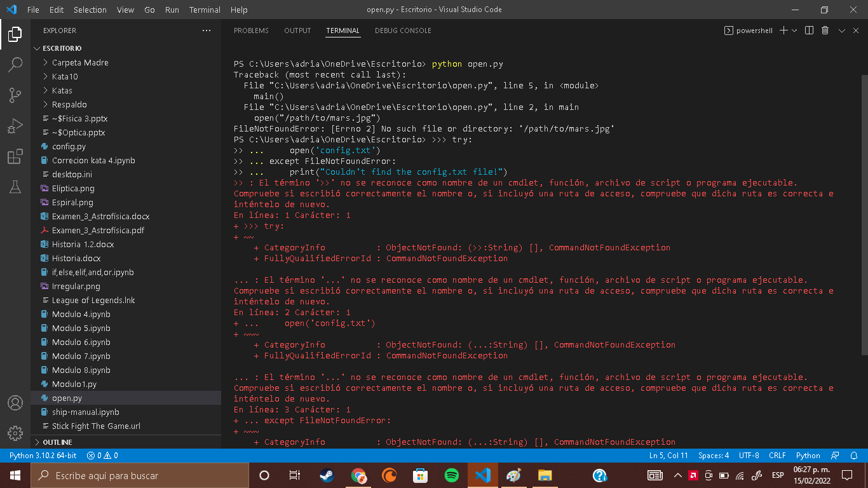Viewport: 868px width, 488px height.
Task: Open the Search view in activity bar
Action: pos(15,64)
